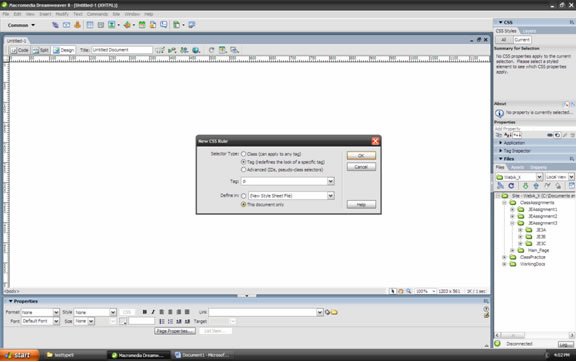Viewport: 577px width, 362px height.
Task: Click the Windows start button
Action: point(19,355)
